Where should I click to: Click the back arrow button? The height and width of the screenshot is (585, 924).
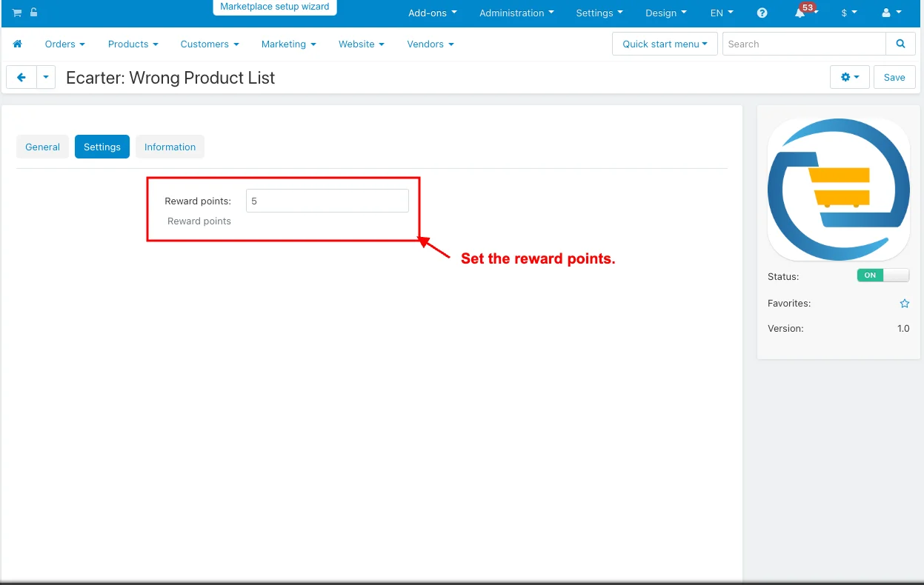pos(21,78)
